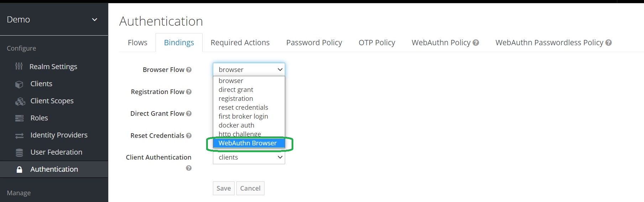Click the Authentication lock icon
This screenshot has width=644, height=202.
click(20, 170)
